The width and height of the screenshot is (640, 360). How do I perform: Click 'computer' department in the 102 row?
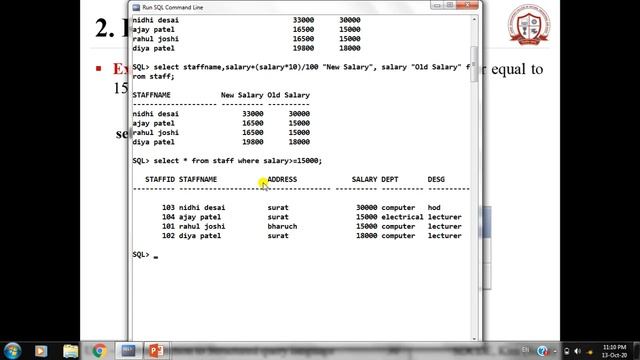[398, 236]
